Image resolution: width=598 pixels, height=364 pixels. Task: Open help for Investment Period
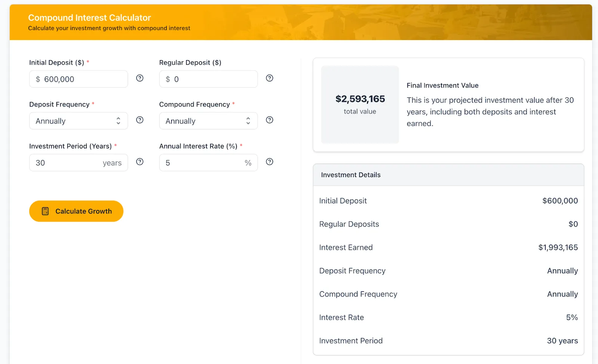coord(139,162)
